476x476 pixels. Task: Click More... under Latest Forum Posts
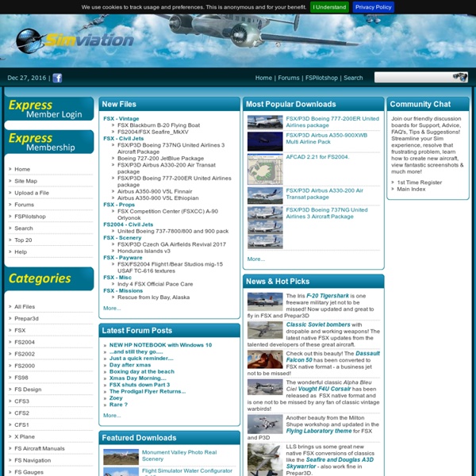tap(112, 416)
